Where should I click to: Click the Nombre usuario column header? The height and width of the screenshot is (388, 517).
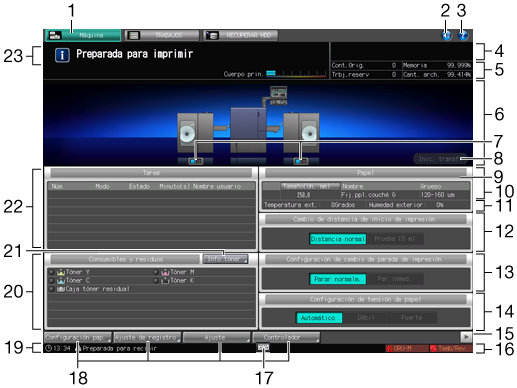(x=217, y=186)
